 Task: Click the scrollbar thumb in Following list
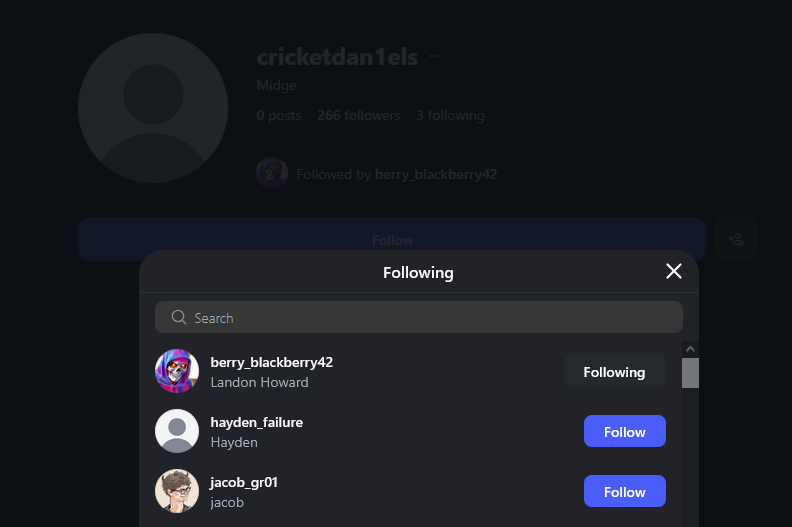[x=690, y=373]
